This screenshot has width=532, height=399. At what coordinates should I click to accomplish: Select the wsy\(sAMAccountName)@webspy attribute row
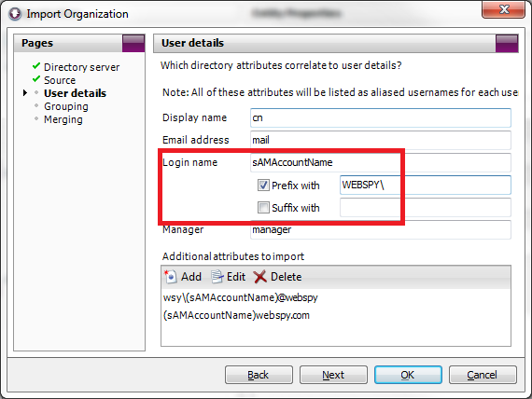pyautogui.click(x=336, y=297)
